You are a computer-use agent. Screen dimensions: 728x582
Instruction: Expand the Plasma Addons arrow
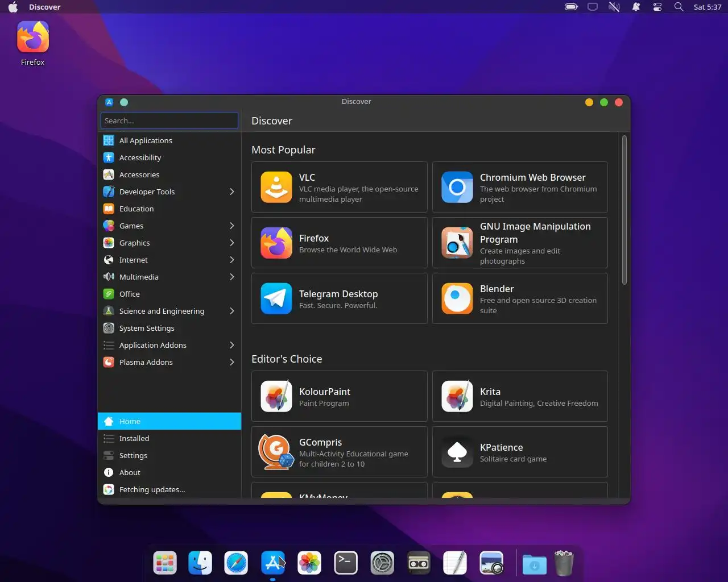pyautogui.click(x=231, y=362)
